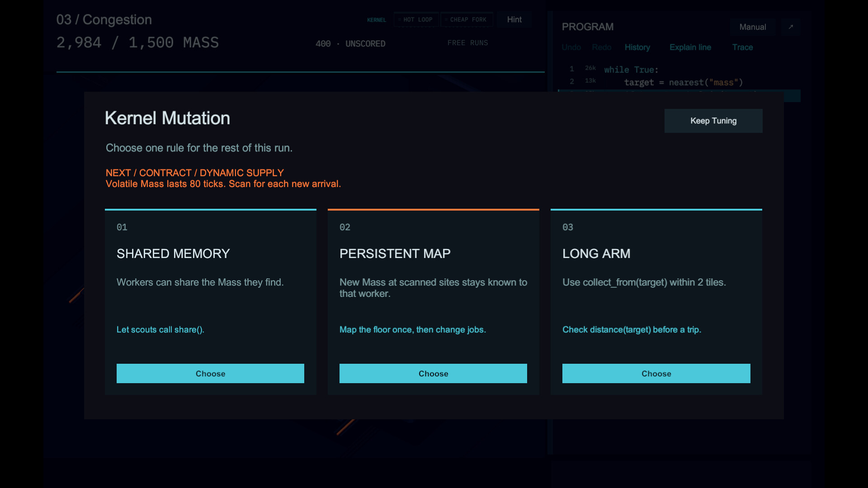Viewport: 868px width, 488px height.
Task: Click the LONG ARM card title
Action: [596, 253]
